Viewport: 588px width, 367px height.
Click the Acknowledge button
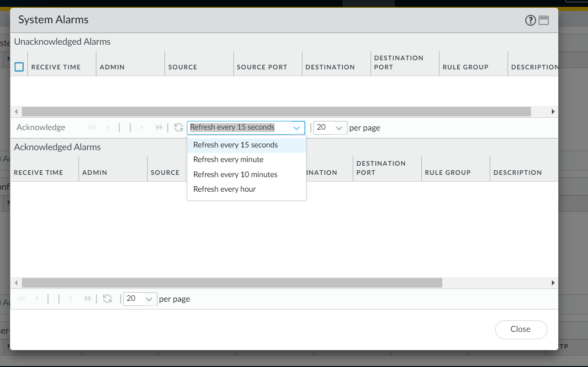pyautogui.click(x=41, y=128)
